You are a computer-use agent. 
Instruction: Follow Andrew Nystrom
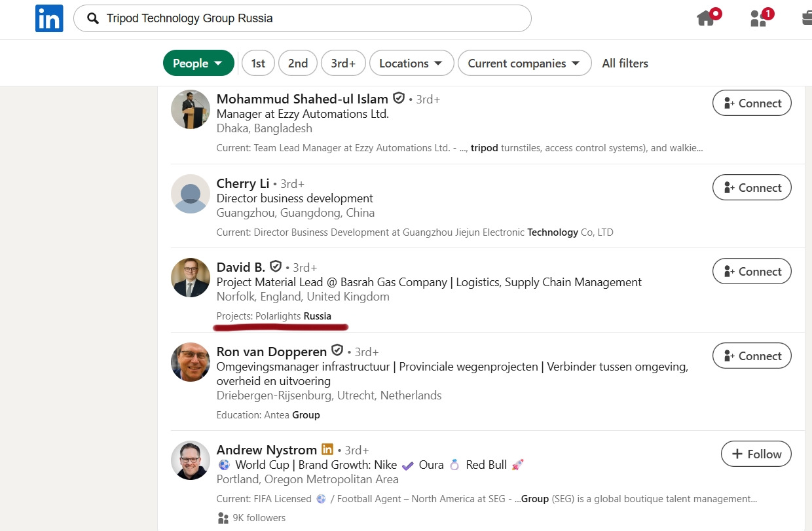pyautogui.click(x=756, y=454)
